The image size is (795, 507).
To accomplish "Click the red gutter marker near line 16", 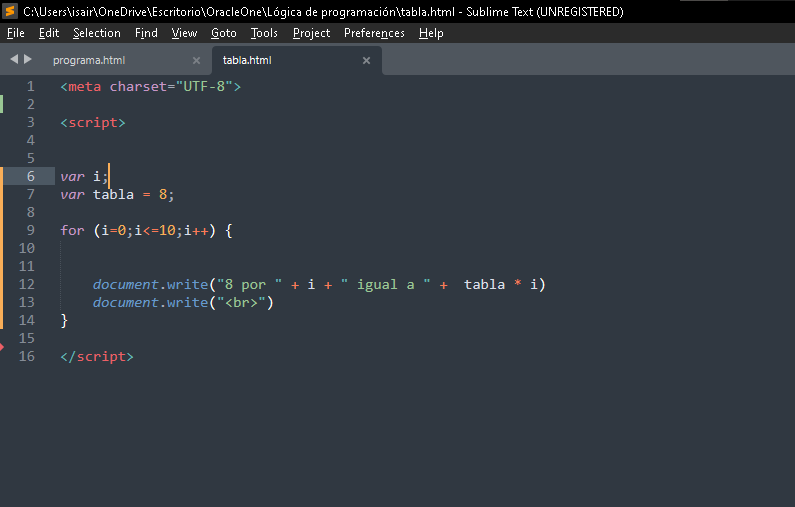I will [x=2, y=347].
